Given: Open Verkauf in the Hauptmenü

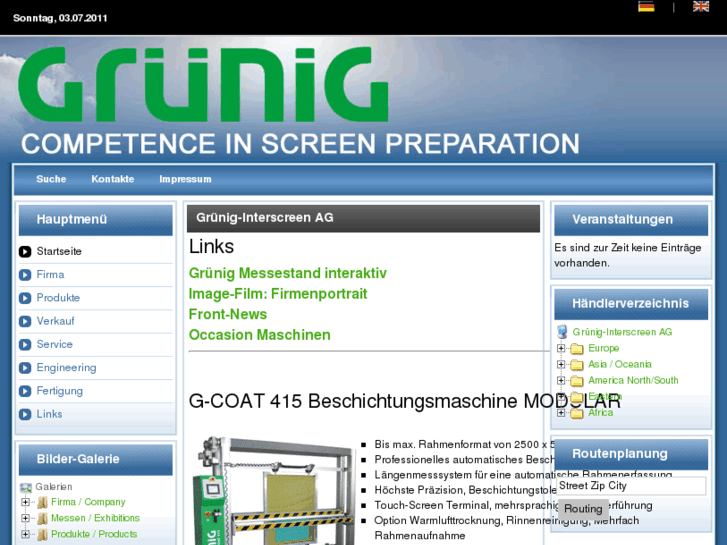Looking at the screenshot, I should 55,321.
